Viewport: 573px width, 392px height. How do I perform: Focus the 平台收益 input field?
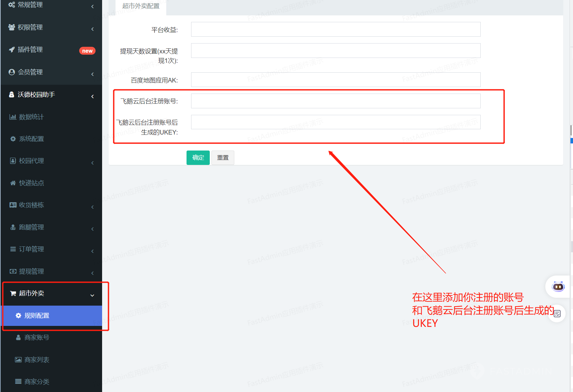tap(335, 29)
